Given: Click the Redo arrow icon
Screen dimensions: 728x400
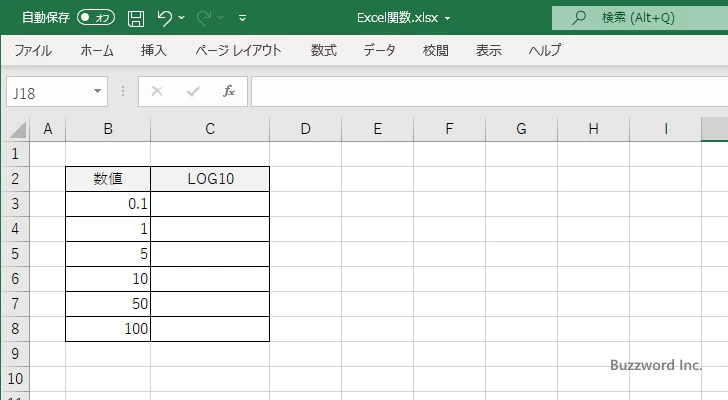Looking at the screenshot, I should pos(203,18).
